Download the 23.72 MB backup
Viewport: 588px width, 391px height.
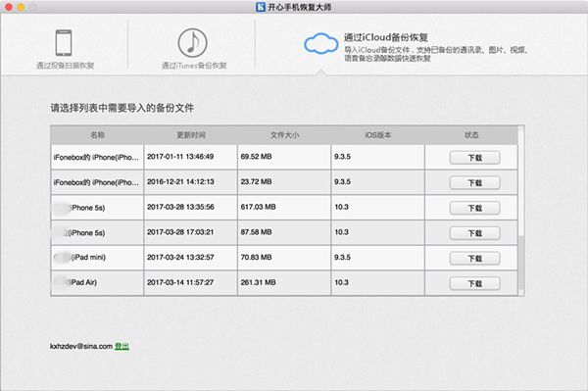point(474,182)
